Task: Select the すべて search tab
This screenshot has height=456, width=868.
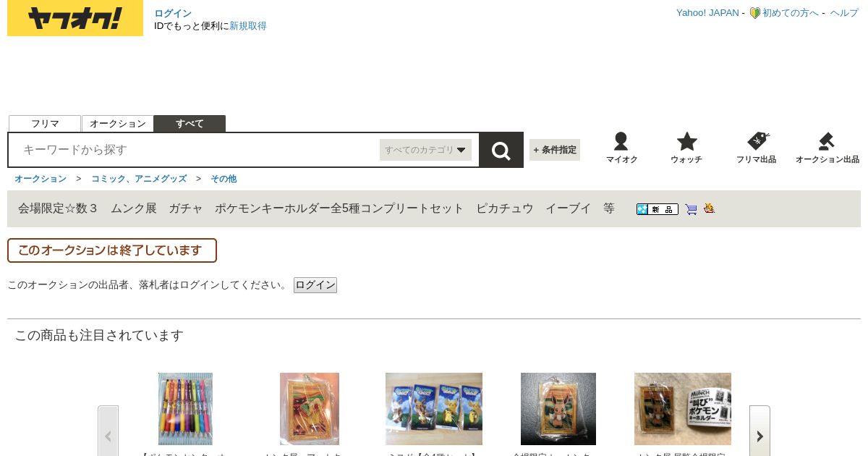Action: (x=190, y=124)
